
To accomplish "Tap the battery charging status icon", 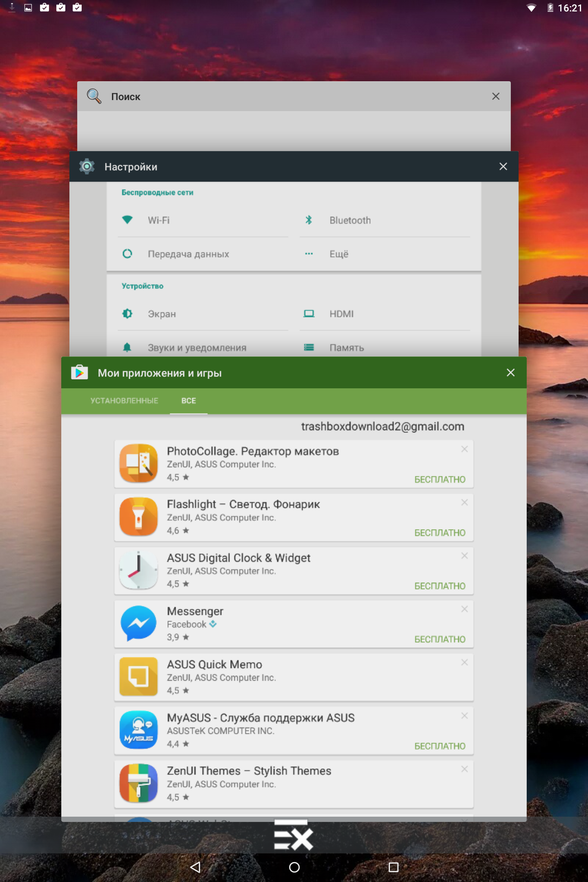I will tap(550, 8).
